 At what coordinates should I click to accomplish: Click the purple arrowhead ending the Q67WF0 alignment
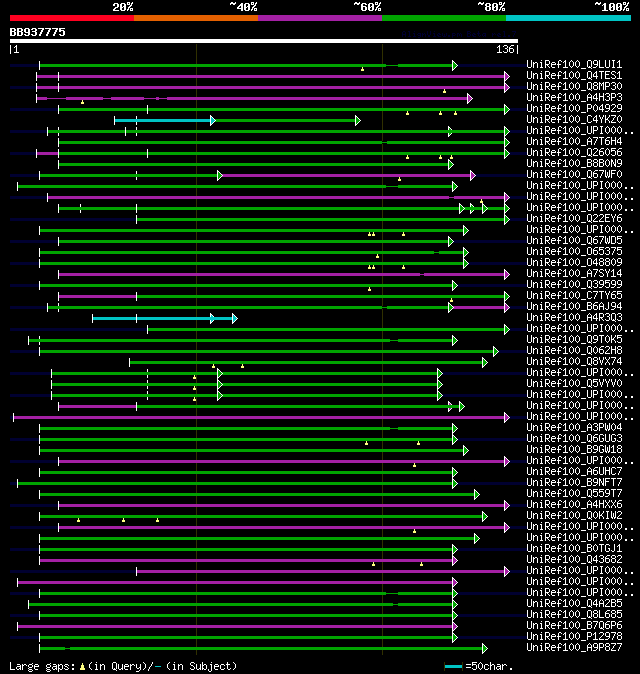[x=473, y=175]
